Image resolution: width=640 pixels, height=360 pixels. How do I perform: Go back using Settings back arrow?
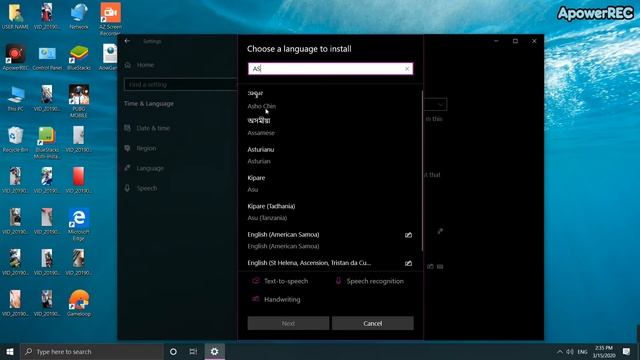coord(127,41)
